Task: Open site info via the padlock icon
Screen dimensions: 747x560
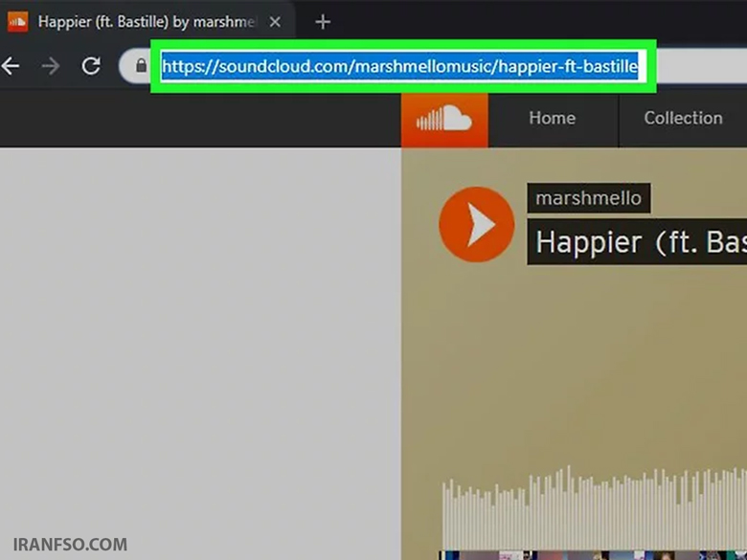Action: (141, 65)
